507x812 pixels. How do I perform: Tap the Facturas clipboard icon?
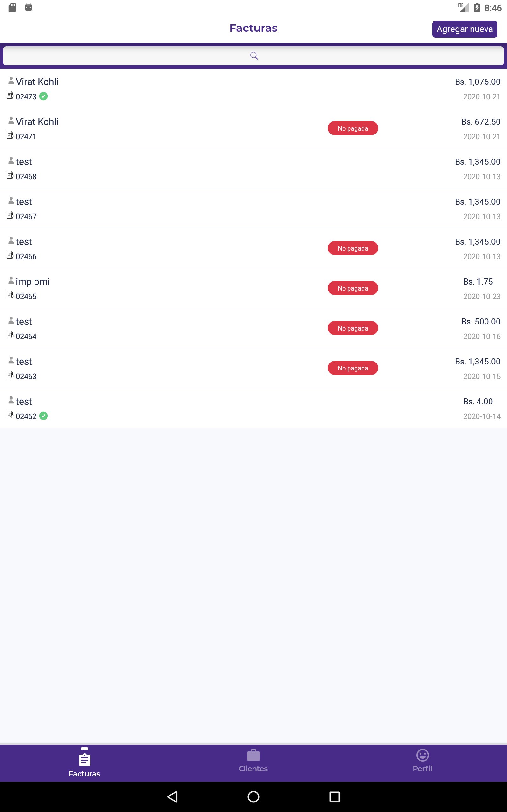pos(84,759)
